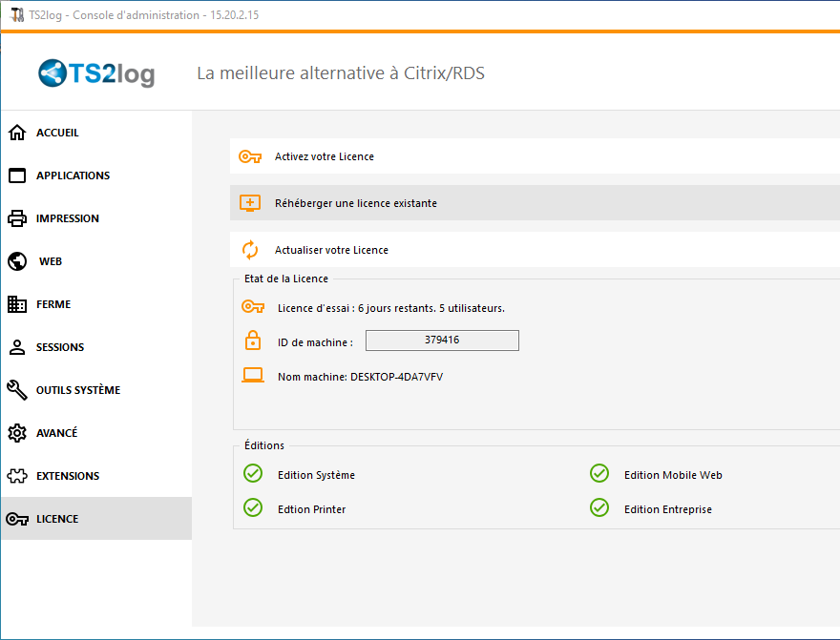
Task: Select the SESSIONS menu entry
Action: [96, 347]
